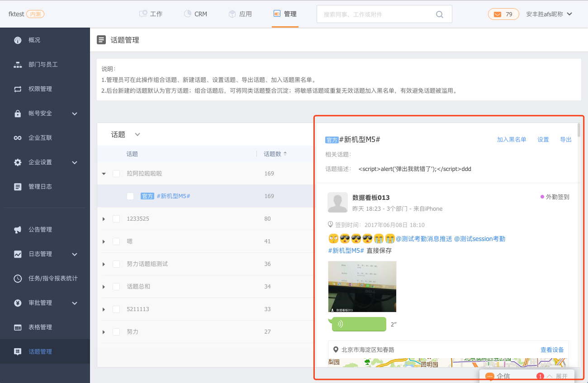Open the attached photo thumbnail
The height and width of the screenshot is (383, 588).
(x=362, y=286)
